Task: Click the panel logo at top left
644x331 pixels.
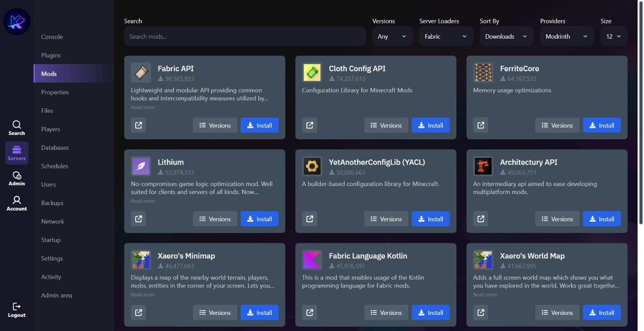Action: point(17,21)
